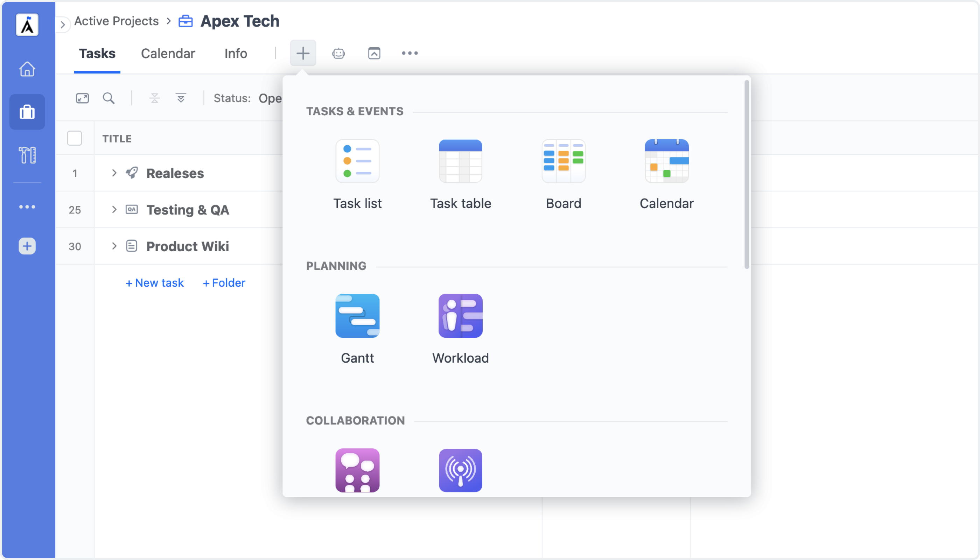The width and height of the screenshot is (980, 560).
Task: Expand the Testing & QA folder
Action: (114, 209)
